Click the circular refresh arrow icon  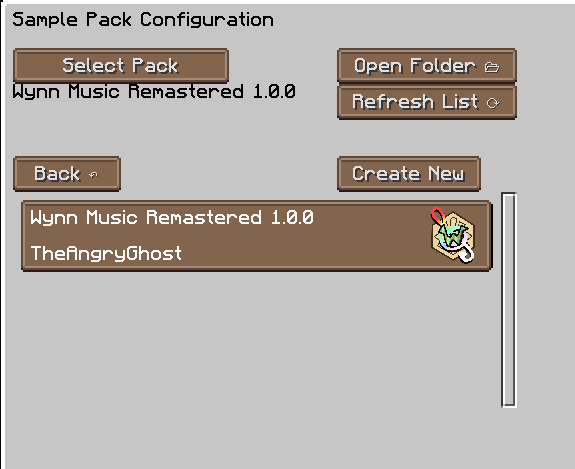click(x=492, y=103)
